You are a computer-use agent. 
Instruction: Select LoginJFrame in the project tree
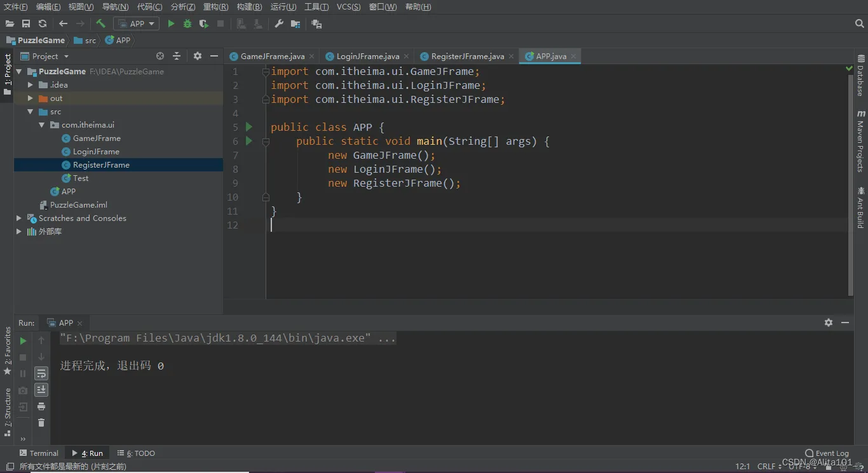(96, 152)
